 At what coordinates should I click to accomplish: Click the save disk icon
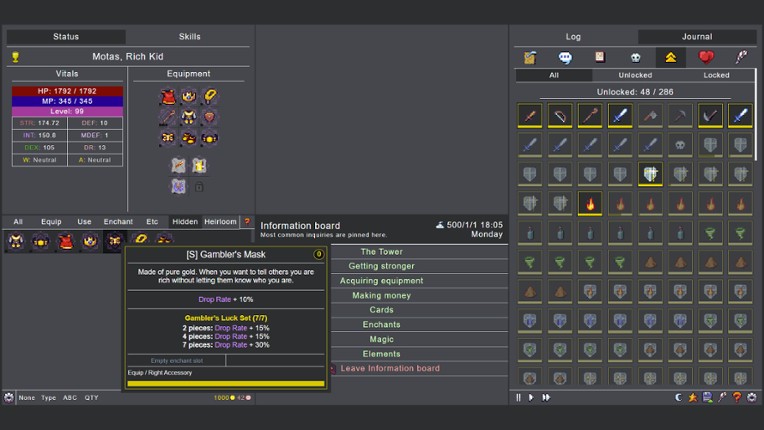[707, 397]
